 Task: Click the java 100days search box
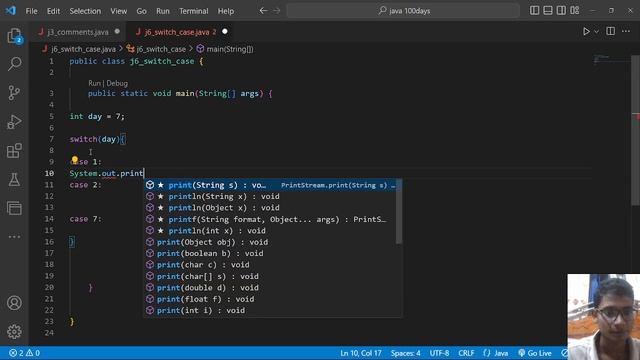(x=403, y=11)
